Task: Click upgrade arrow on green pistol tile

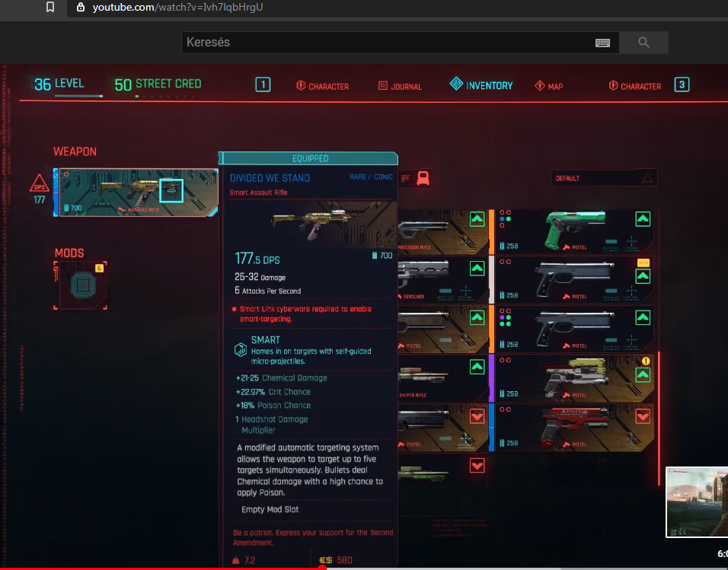Action: [643, 219]
